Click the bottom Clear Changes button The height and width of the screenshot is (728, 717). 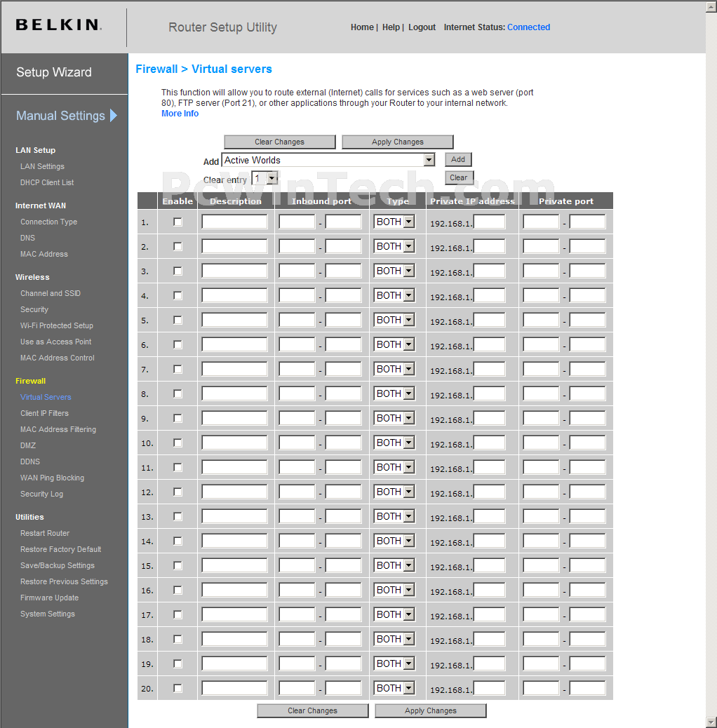point(312,711)
